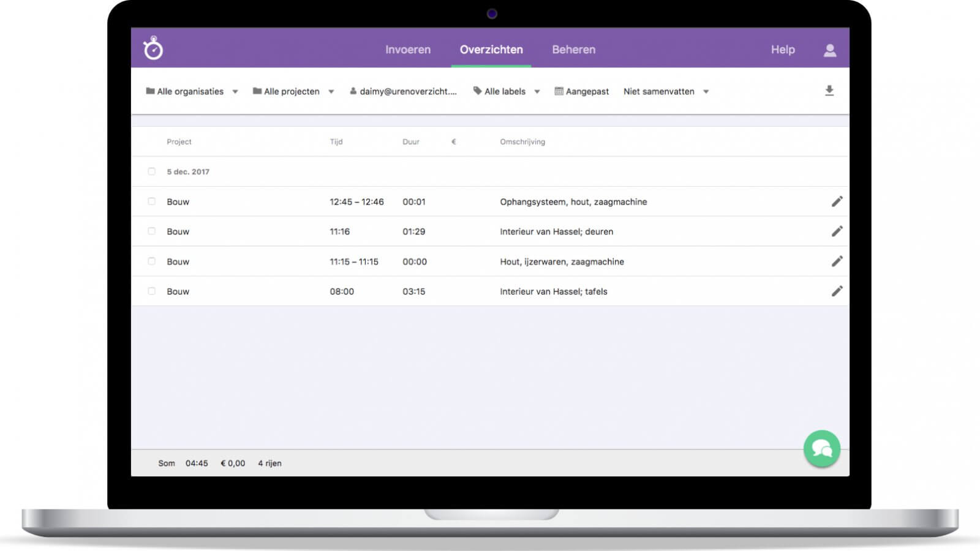This screenshot has width=980, height=551.
Task: Click the Duur column header
Action: tap(411, 141)
